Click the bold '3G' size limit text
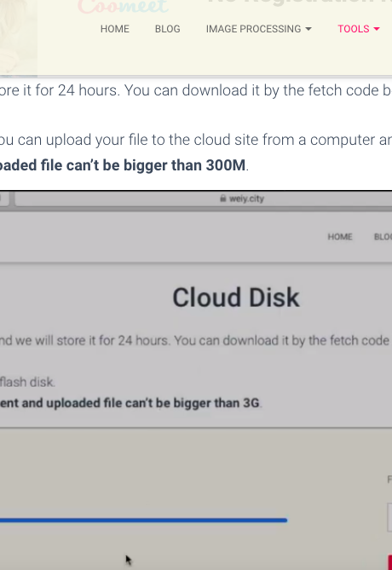The image size is (392, 570). tap(251, 403)
